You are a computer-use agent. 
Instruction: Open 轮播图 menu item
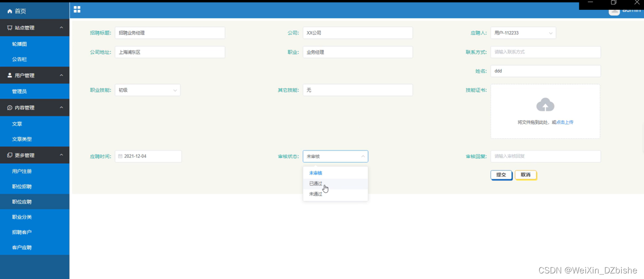(34, 44)
